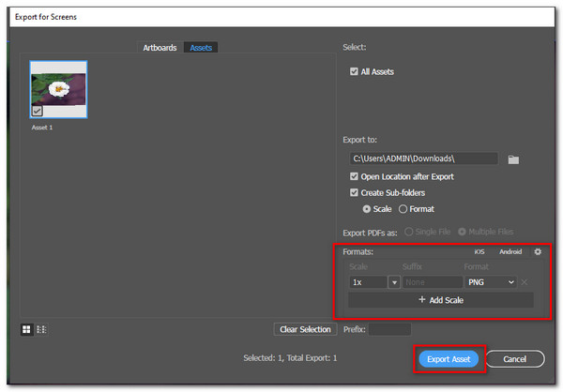Image resolution: width=563 pixels, height=392 pixels.
Task: Uncheck Create Sub-folders option
Action: [354, 192]
